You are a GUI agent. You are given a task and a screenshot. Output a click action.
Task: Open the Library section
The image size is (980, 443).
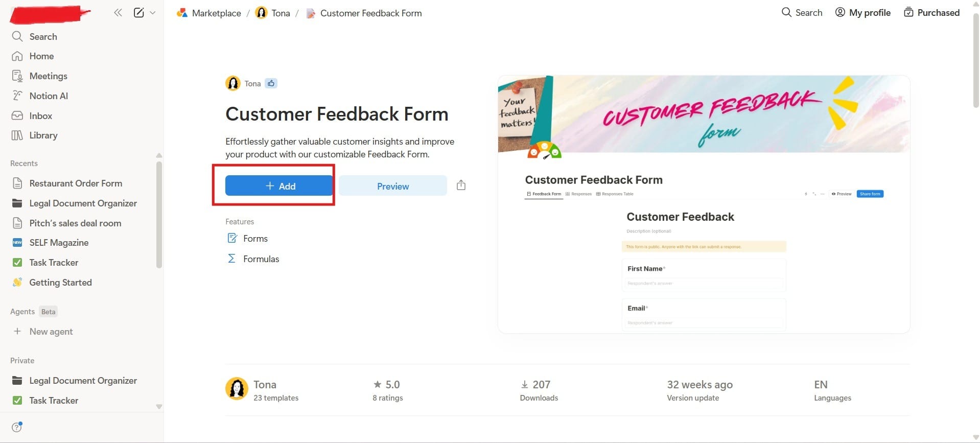43,135
